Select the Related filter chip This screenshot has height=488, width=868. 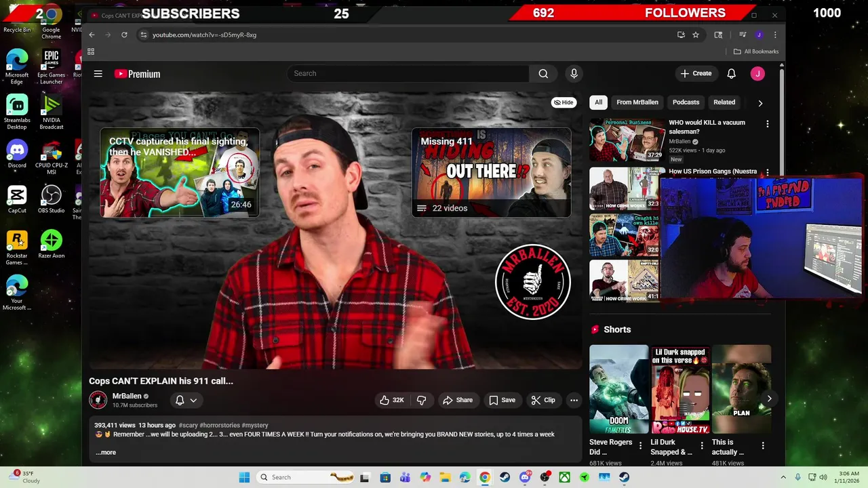[724, 102]
